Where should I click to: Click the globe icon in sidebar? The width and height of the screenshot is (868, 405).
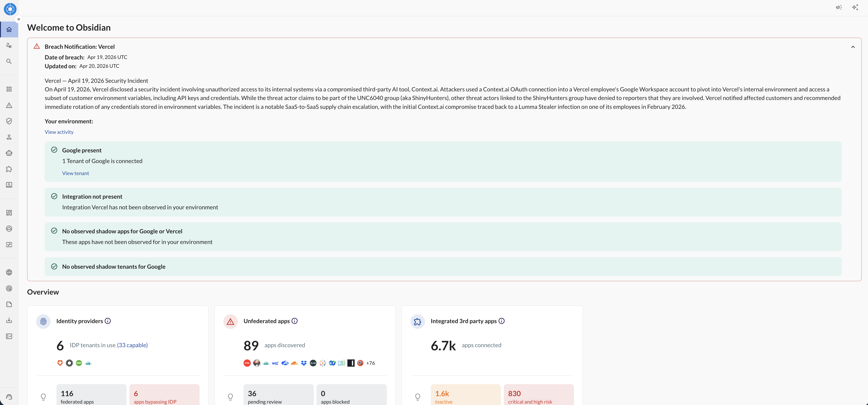[x=9, y=272]
